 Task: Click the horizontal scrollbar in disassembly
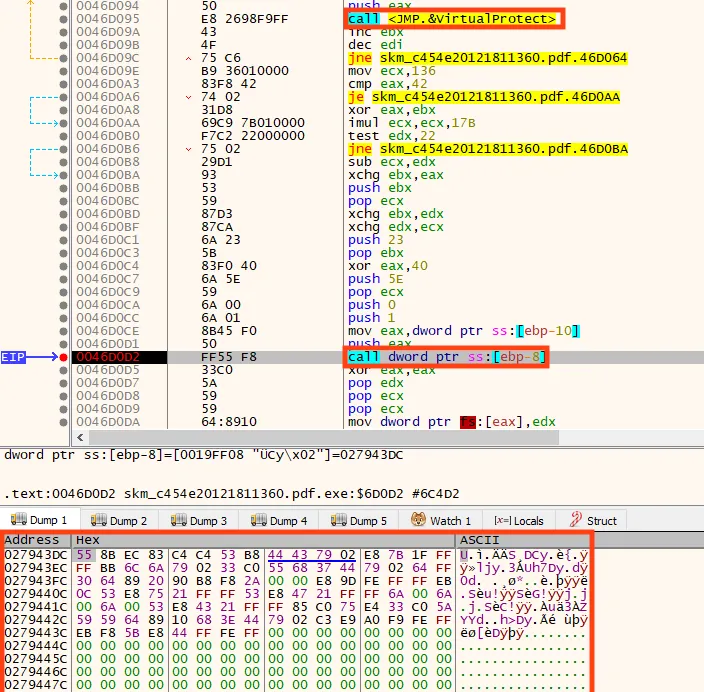pyautogui.click(x=324, y=437)
